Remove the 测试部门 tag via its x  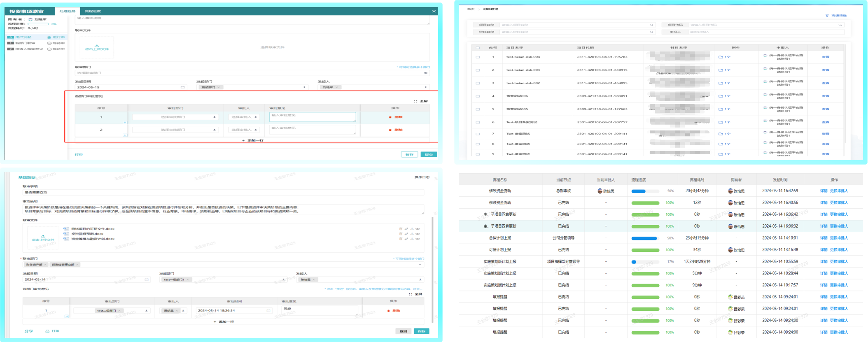(x=219, y=87)
